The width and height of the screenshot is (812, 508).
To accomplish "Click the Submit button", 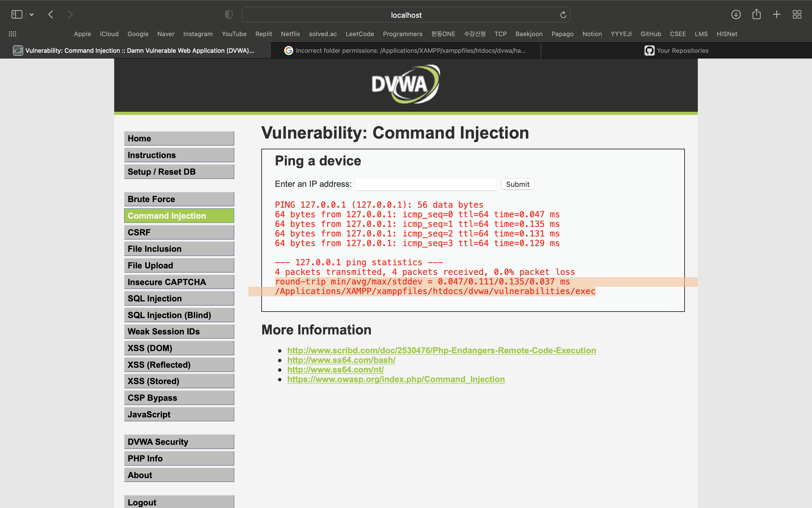I will click(517, 184).
